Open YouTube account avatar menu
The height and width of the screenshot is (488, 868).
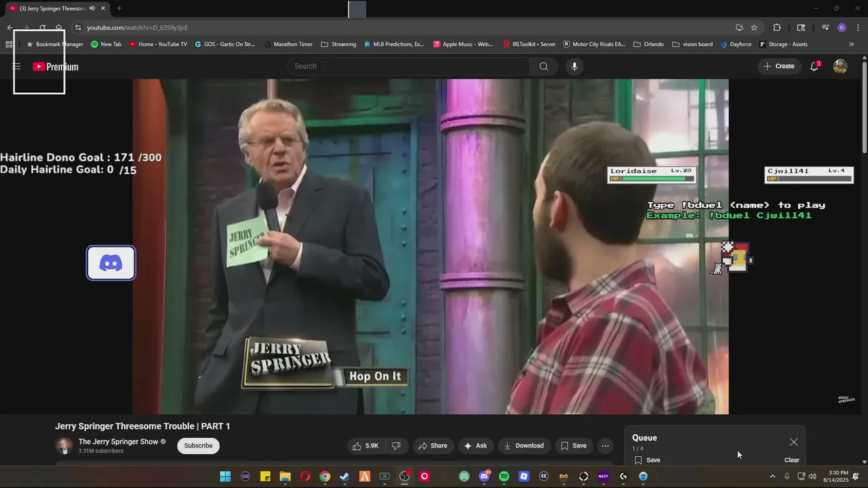(x=840, y=66)
